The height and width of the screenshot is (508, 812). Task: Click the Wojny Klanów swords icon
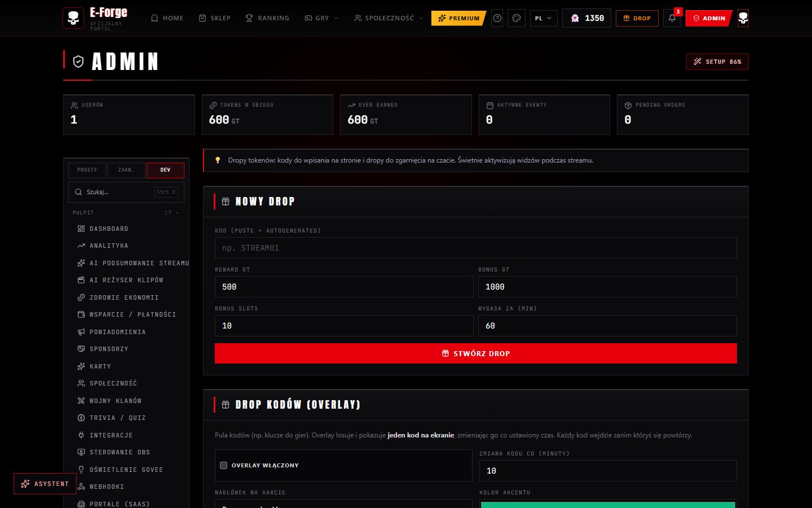click(81, 401)
